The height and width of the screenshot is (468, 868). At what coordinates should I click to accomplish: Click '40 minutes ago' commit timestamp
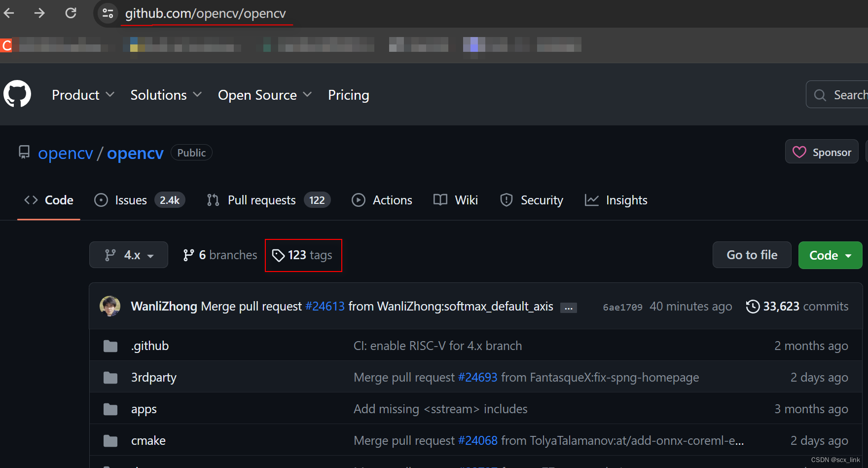pos(690,306)
